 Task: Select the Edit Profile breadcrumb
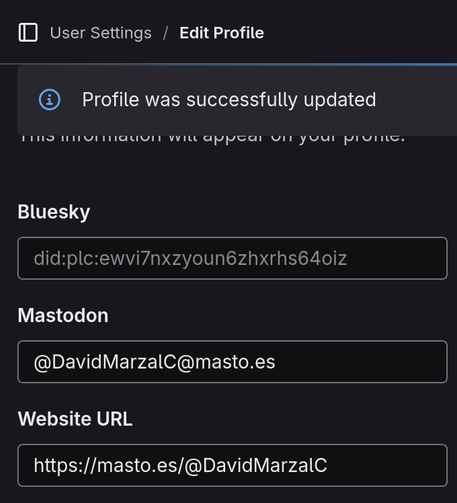tap(222, 33)
